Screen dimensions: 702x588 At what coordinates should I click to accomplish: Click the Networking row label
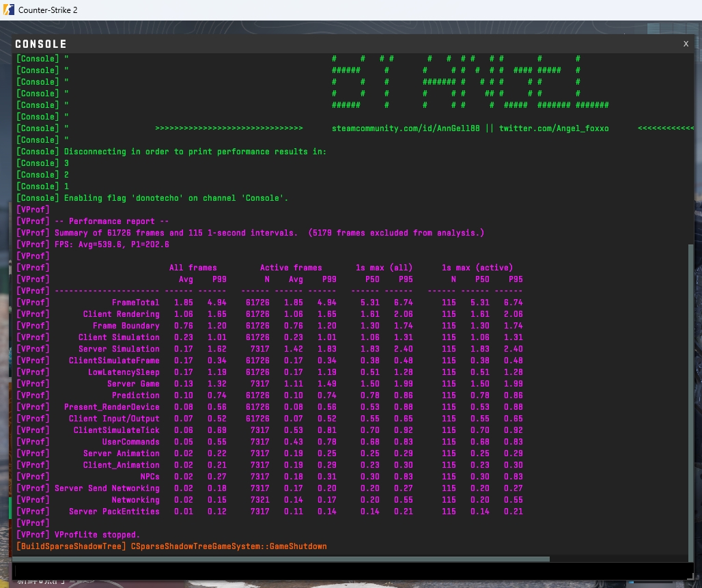136,501
